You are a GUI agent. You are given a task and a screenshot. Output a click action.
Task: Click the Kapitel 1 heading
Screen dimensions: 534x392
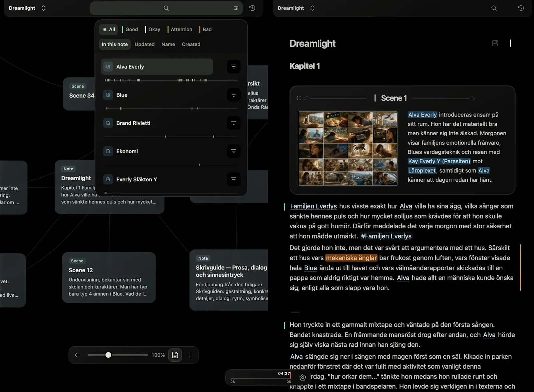pos(305,66)
